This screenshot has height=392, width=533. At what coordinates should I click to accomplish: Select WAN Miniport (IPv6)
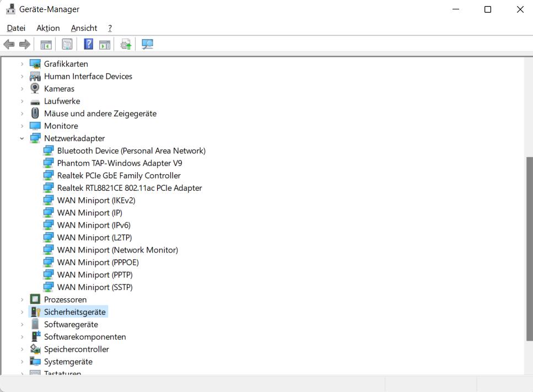click(94, 225)
